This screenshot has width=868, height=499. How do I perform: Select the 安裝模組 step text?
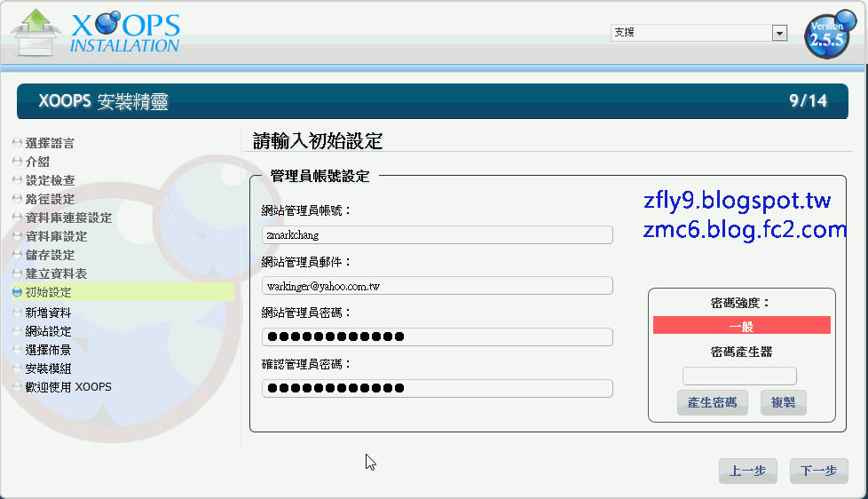pos(48,368)
